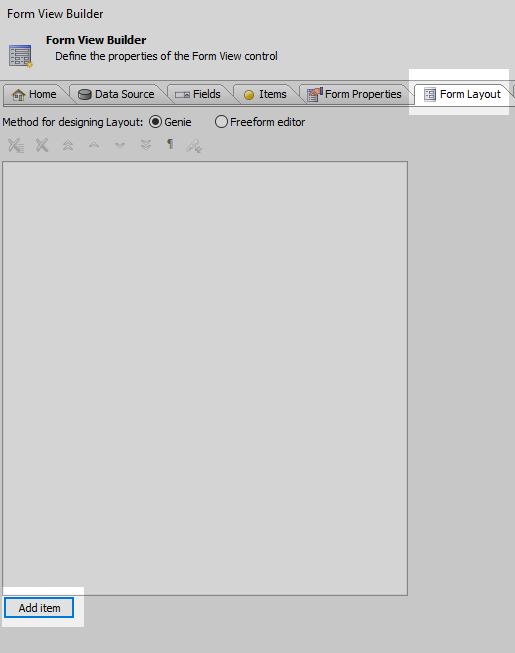Move item to bottom with double-down arrows
Screen dimensions: 515x653
click(146, 145)
